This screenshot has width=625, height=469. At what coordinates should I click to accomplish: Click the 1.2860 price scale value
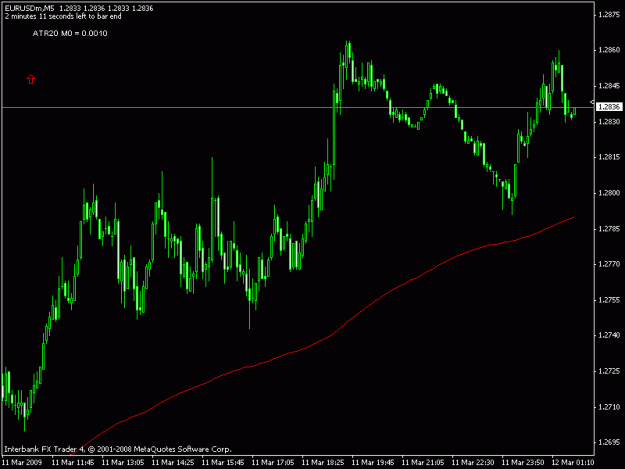point(609,50)
